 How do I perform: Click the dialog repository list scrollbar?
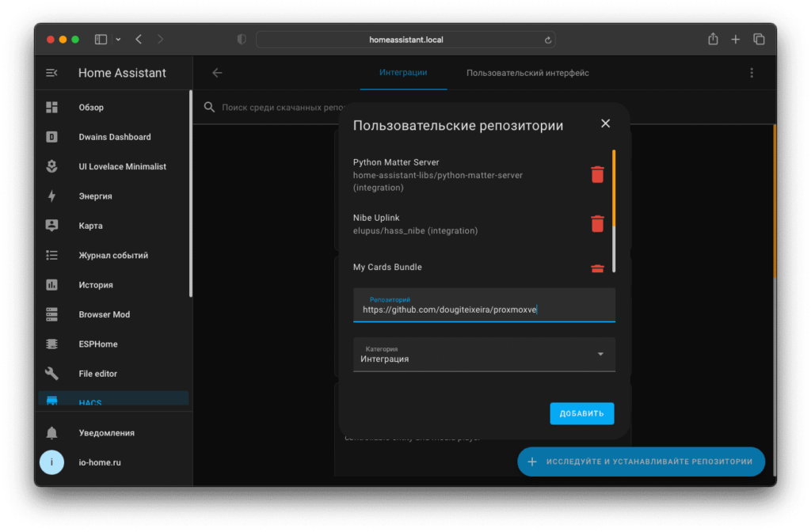(614, 211)
